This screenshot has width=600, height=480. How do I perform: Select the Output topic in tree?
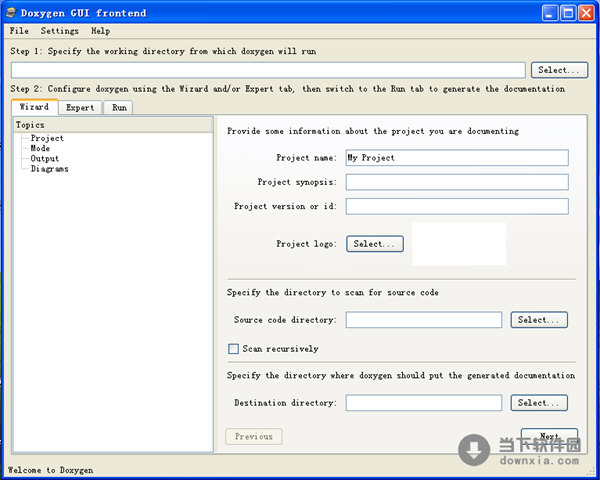pos(44,158)
